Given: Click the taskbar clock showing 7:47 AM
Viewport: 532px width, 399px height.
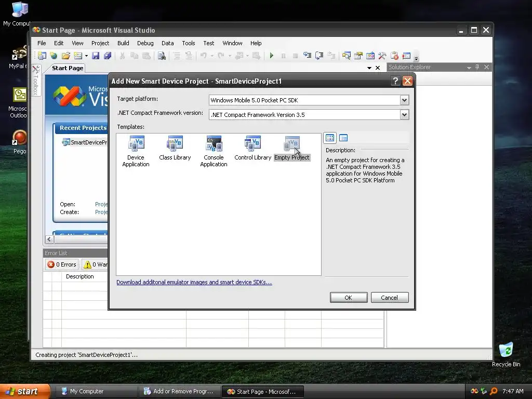Looking at the screenshot, I should pyautogui.click(x=513, y=391).
